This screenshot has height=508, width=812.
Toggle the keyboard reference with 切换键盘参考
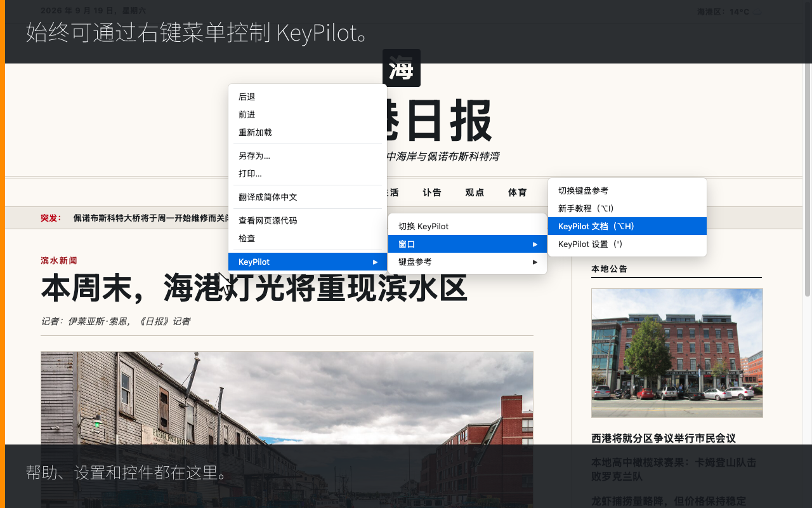click(627, 191)
